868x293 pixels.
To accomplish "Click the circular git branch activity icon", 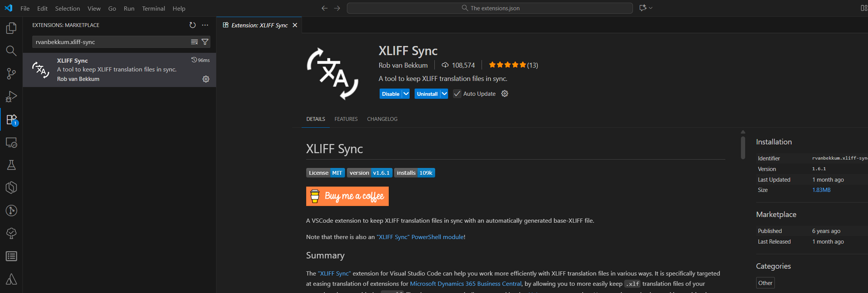I will [x=11, y=211].
